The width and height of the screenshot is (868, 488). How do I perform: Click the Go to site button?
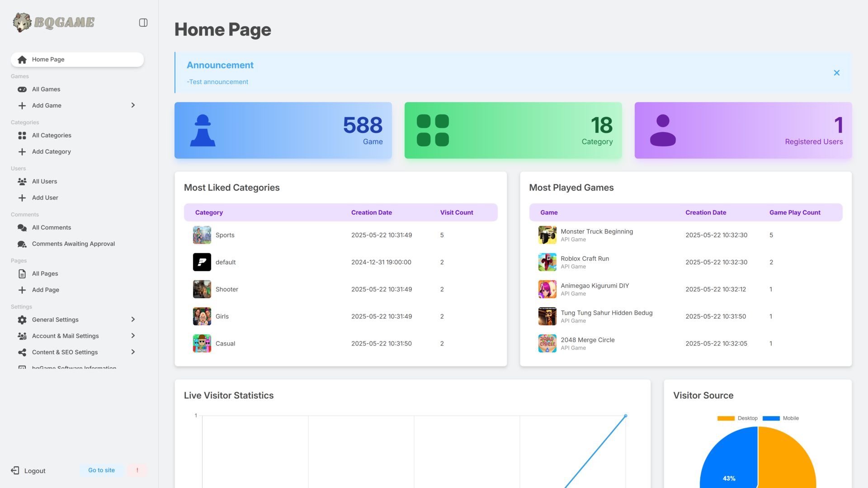click(101, 470)
